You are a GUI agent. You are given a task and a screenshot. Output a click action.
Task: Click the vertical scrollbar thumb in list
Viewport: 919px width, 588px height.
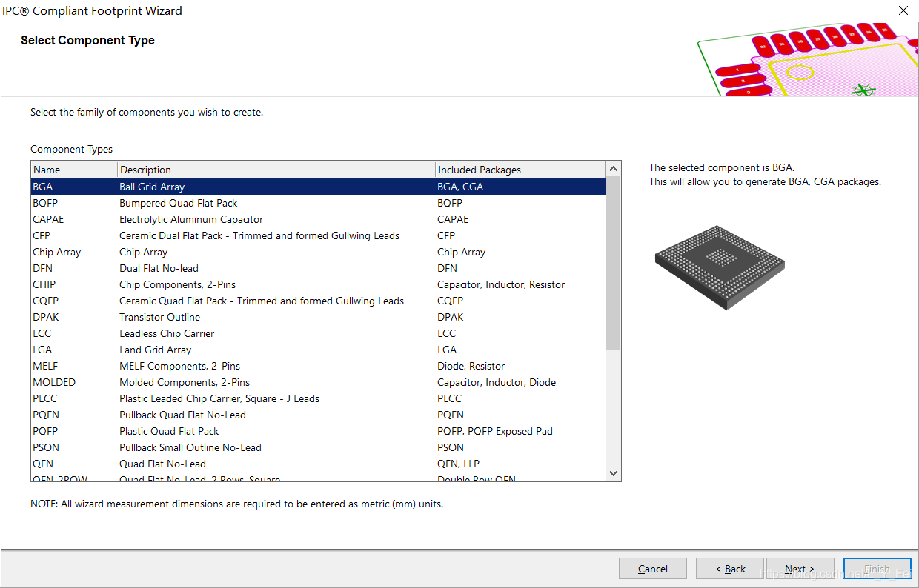click(613, 263)
